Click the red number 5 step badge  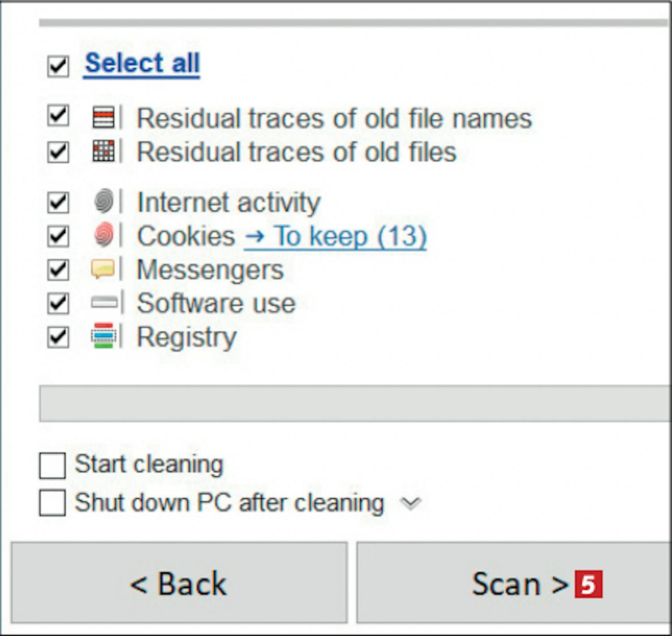[x=589, y=584]
